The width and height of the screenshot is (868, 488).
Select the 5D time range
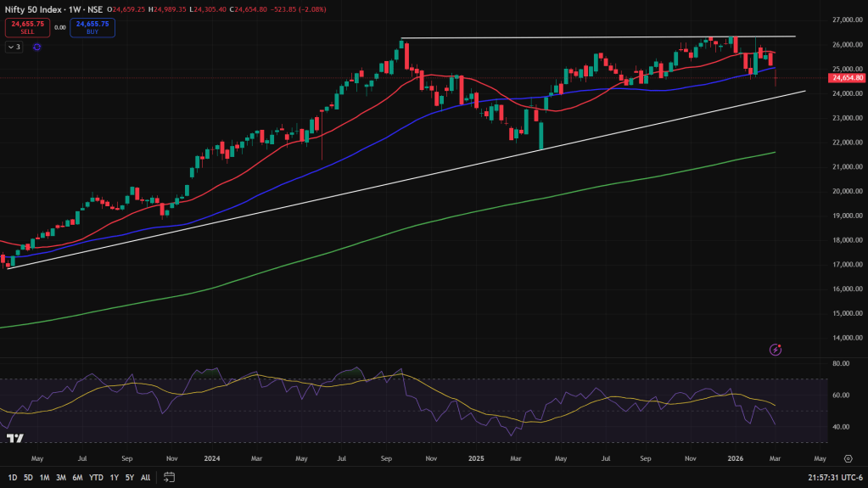[x=29, y=477]
